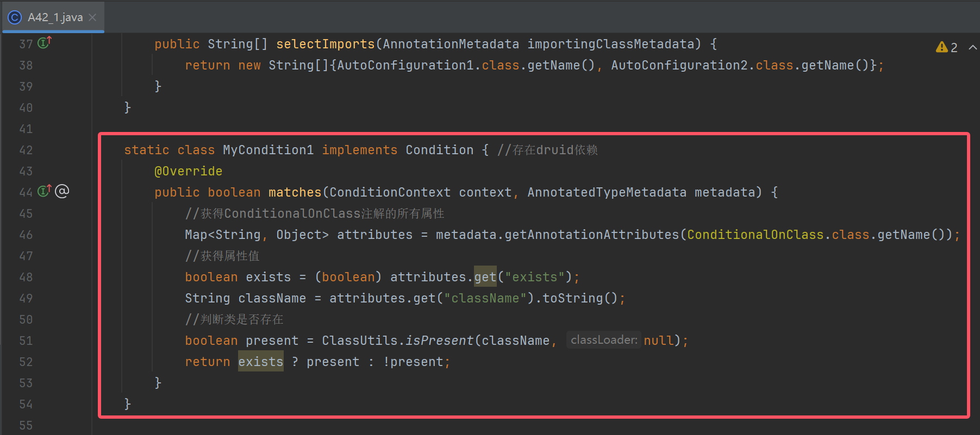
Task: Click the isPresent method call
Action: 440,341
